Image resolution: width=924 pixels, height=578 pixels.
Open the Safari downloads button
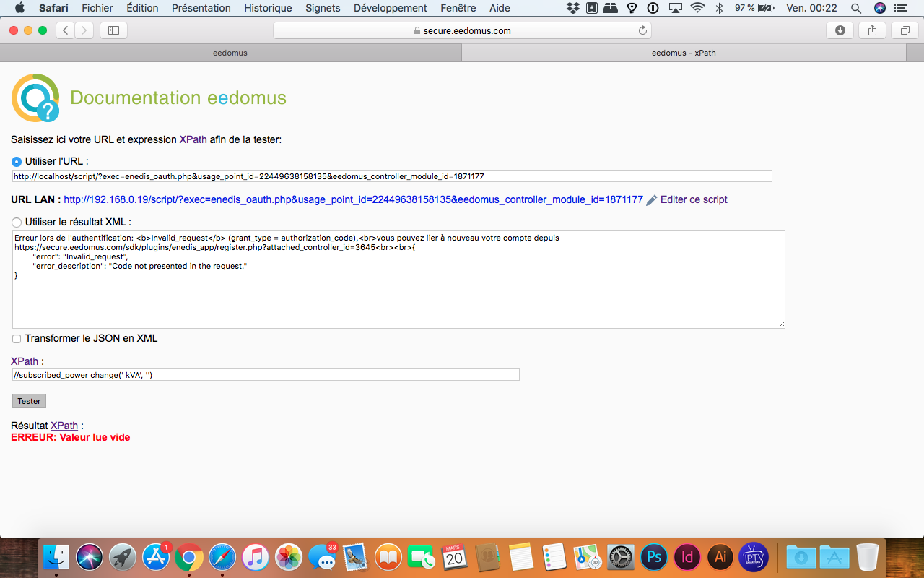coord(840,30)
